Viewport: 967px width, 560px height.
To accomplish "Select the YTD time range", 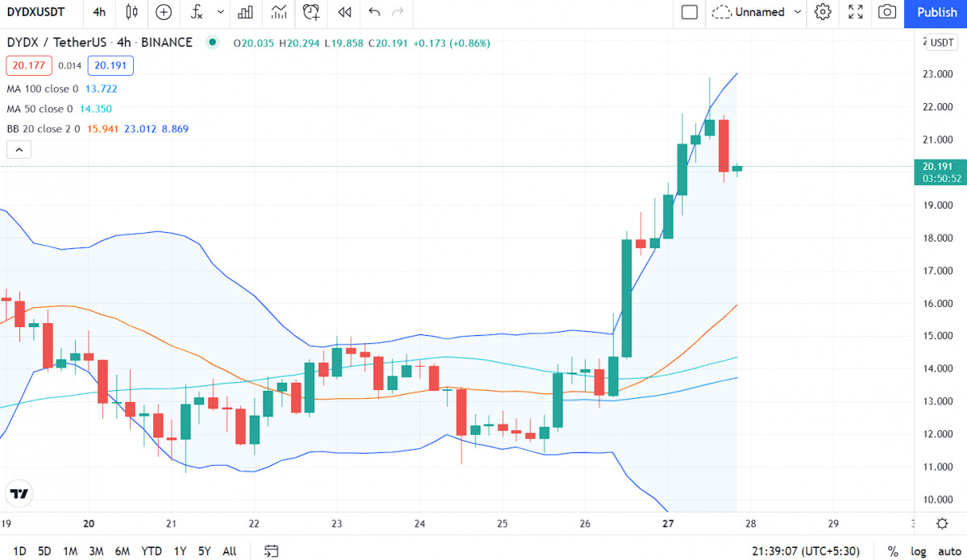I will coord(151,551).
